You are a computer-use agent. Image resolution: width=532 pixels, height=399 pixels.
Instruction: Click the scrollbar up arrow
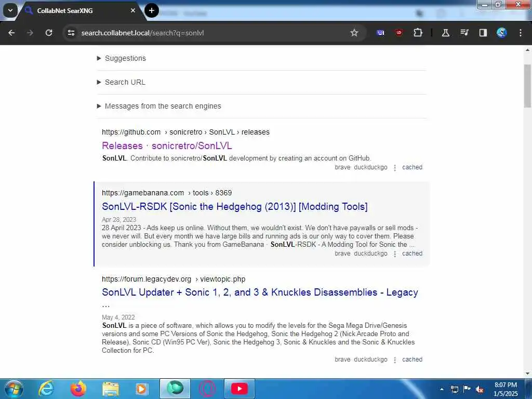(528, 50)
